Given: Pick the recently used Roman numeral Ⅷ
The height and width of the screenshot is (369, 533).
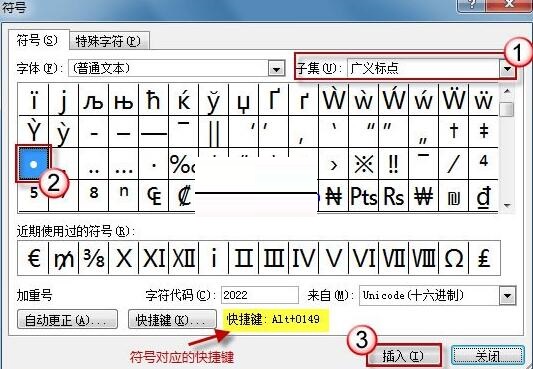Looking at the screenshot, I should click(x=424, y=258).
